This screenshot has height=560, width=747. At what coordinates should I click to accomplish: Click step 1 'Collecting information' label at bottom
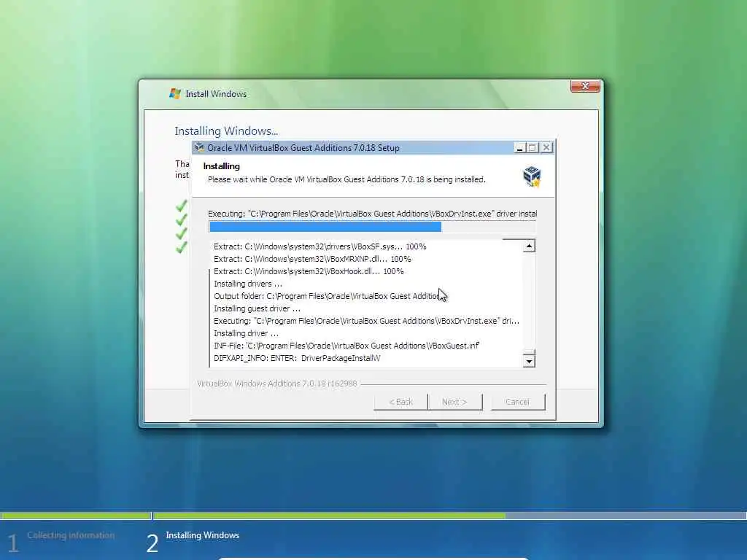click(71, 535)
